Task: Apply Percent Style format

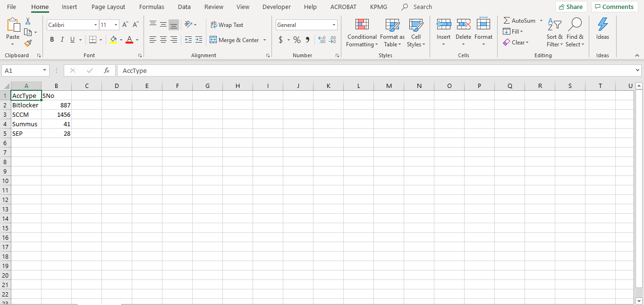Action: coord(297,40)
